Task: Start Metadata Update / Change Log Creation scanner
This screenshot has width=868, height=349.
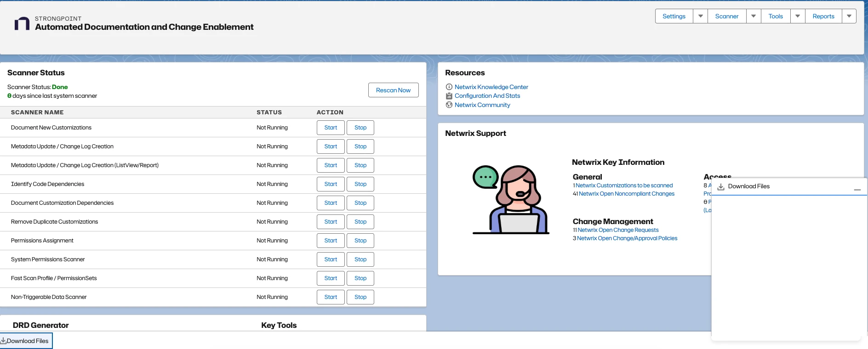Action: pyautogui.click(x=331, y=146)
